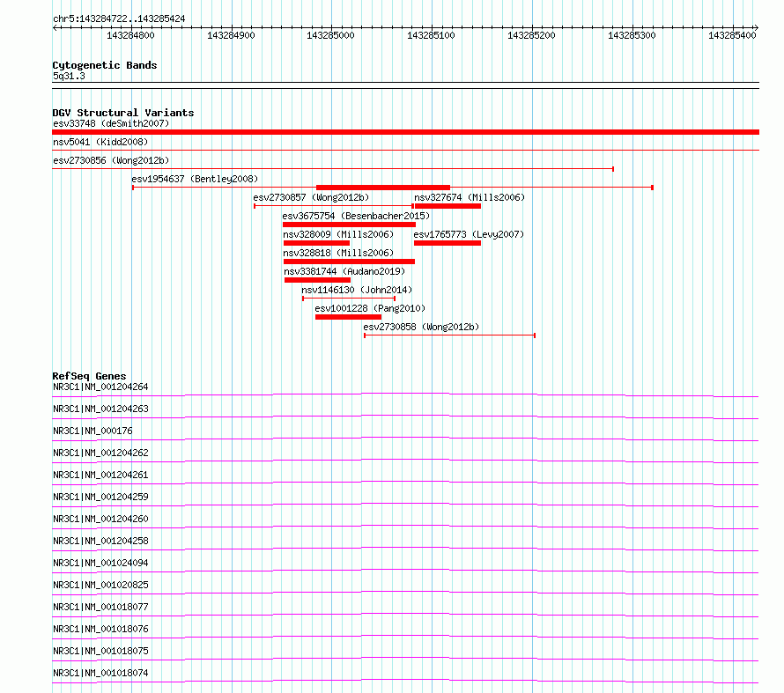Select the red bar under nsv327674

click(x=447, y=206)
